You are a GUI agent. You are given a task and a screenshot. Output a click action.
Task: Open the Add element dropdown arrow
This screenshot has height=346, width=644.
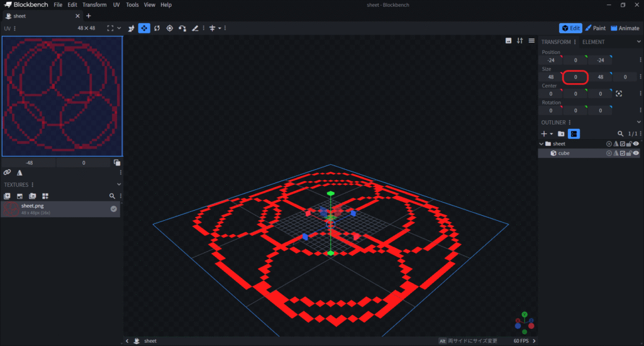tap(552, 134)
